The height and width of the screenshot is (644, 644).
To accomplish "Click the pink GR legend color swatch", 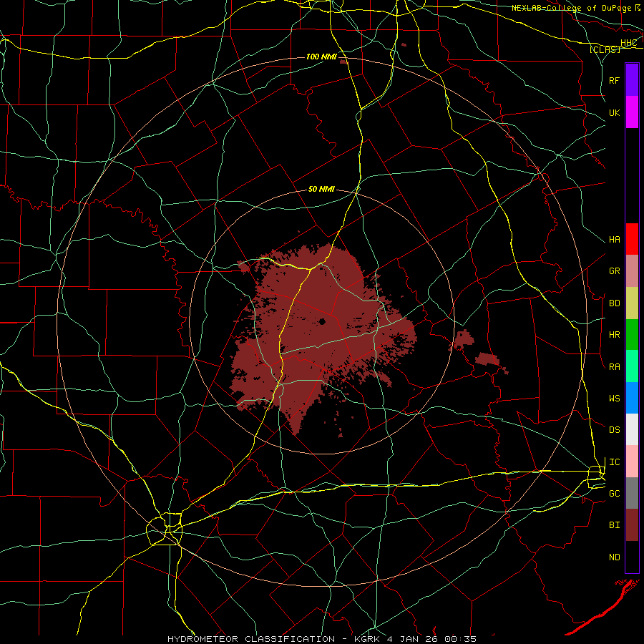I will click(x=632, y=271).
